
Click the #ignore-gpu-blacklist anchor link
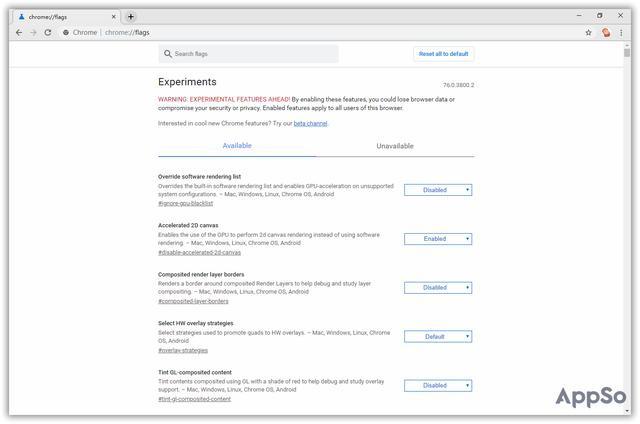[x=187, y=204]
